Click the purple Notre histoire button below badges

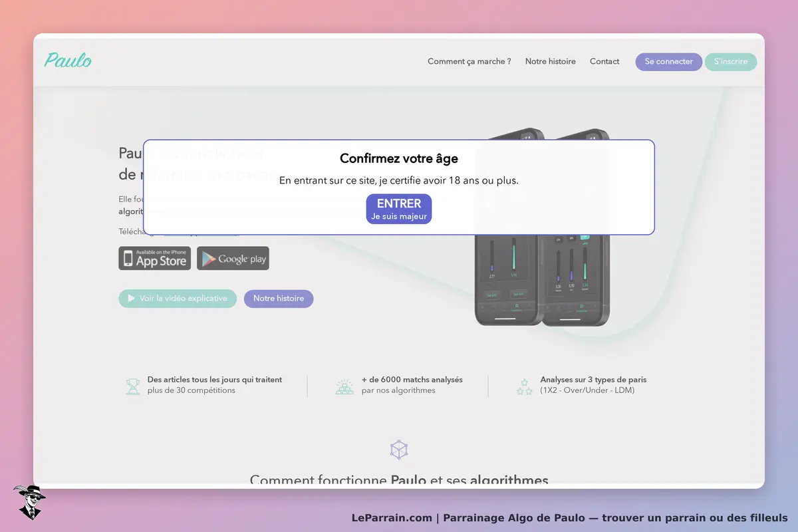click(279, 299)
